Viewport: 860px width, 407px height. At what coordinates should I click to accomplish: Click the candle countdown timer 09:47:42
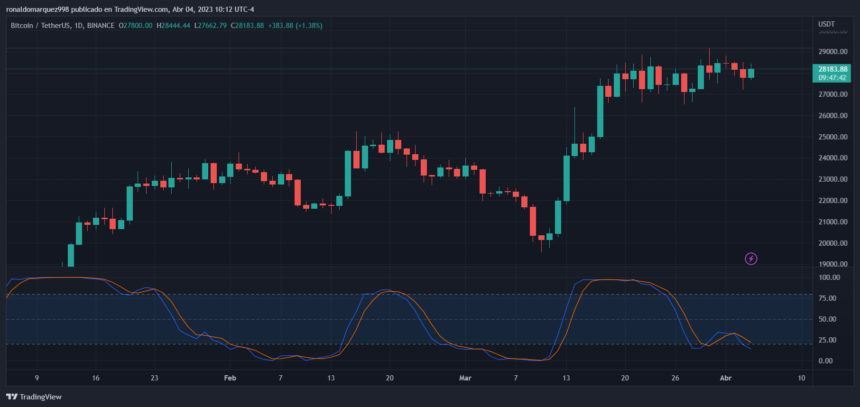point(829,78)
